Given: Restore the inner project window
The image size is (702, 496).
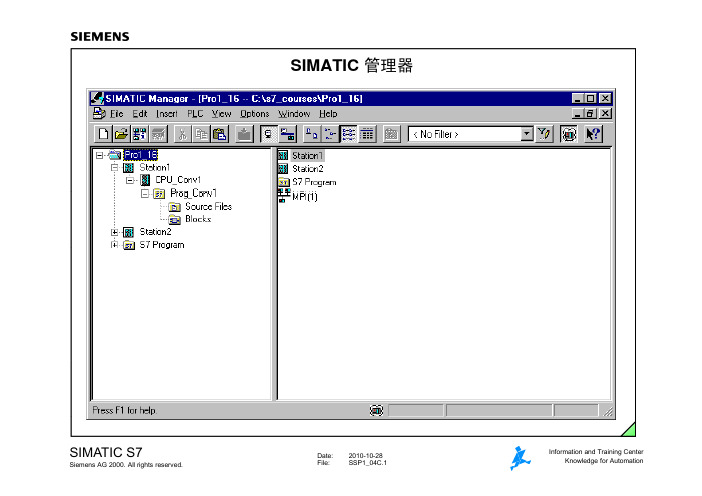Looking at the screenshot, I should tap(591, 114).
